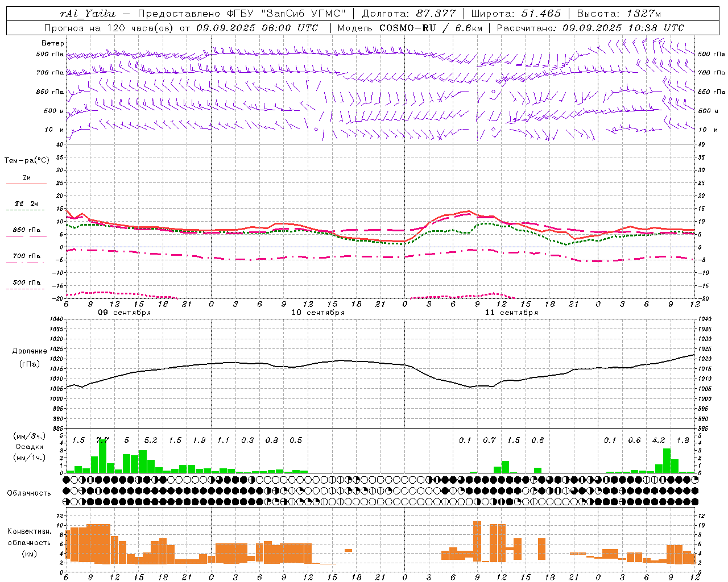Click the Осадки panel label
Viewport: 728px width, 582px height.
(29, 447)
